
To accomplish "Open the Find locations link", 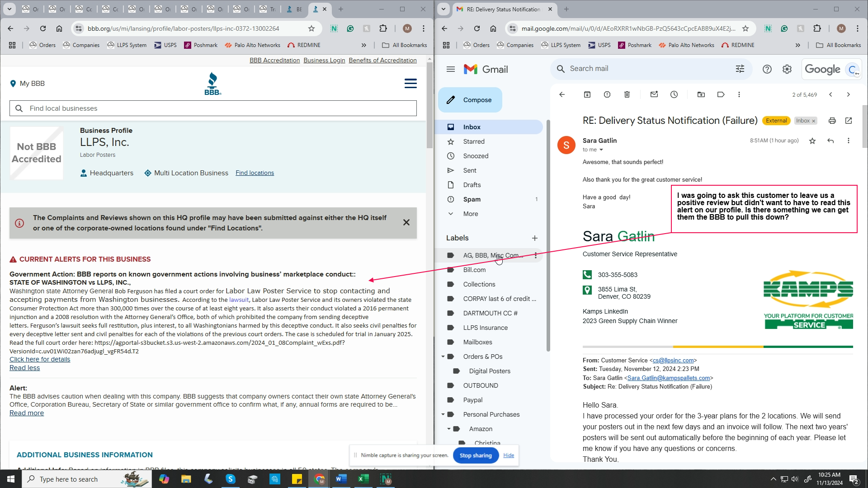I will 255,173.
